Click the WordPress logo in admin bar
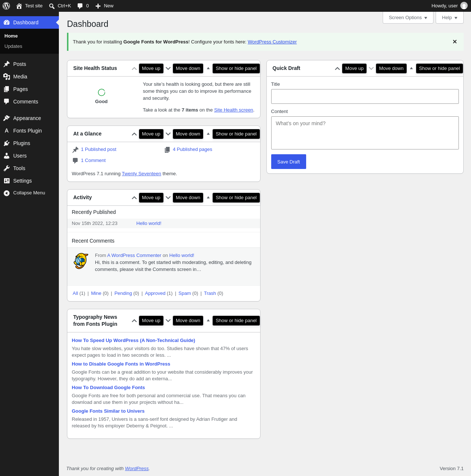The image size is (471, 476). coord(6,6)
